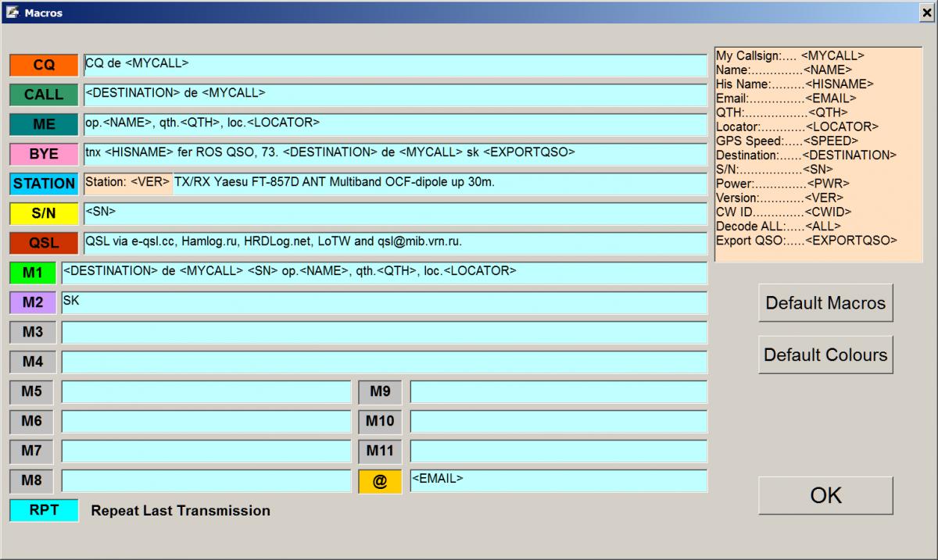
Task: Click into the empty M3 text field
Action: [384, 333]
